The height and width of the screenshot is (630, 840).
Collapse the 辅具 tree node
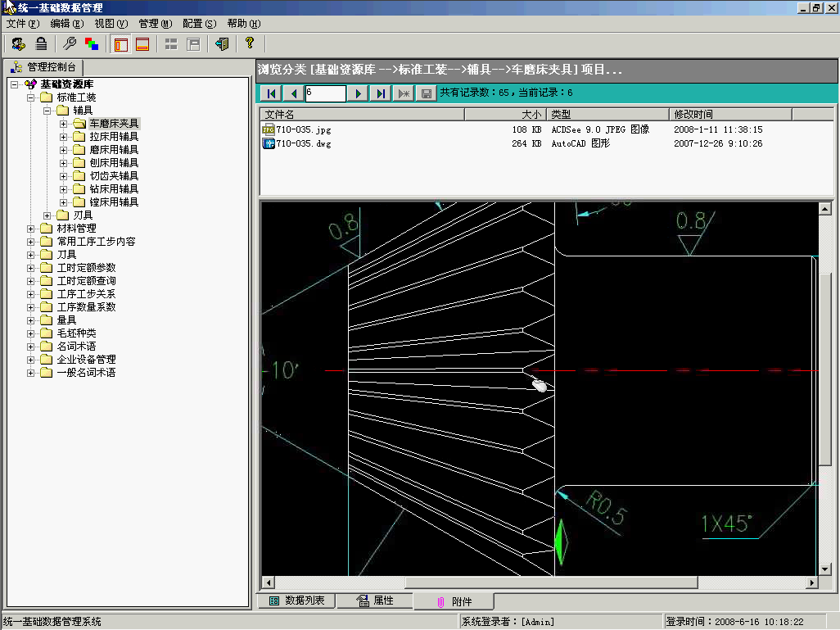[x=47, y=111]
